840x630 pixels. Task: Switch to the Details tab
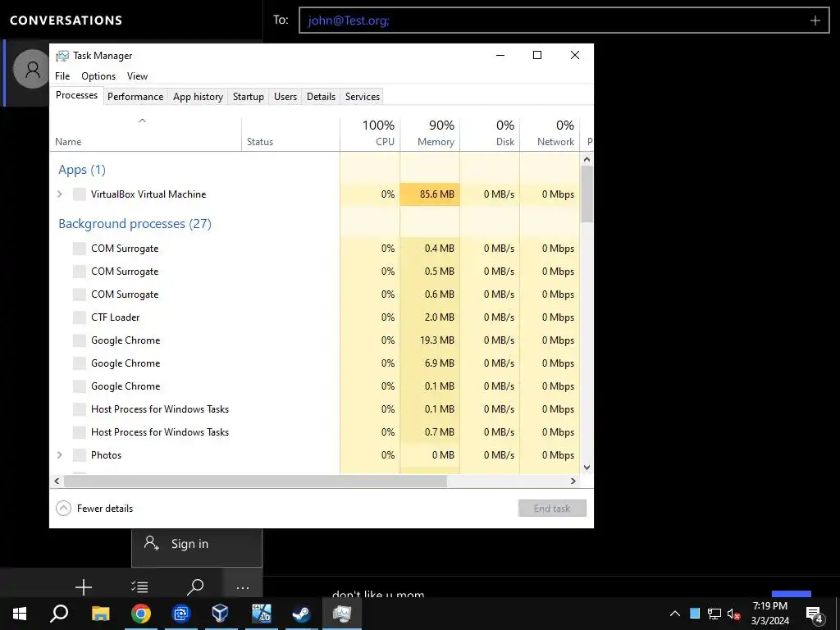click(321, 97)
